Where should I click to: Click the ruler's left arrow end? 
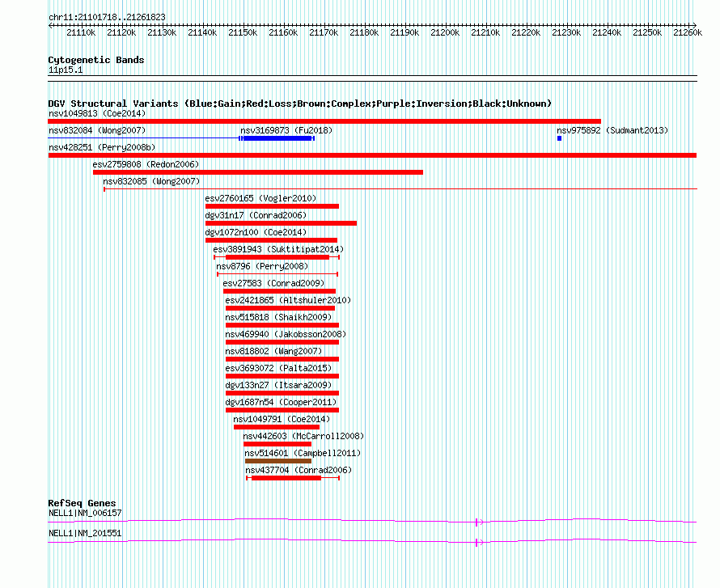(50, 25)
